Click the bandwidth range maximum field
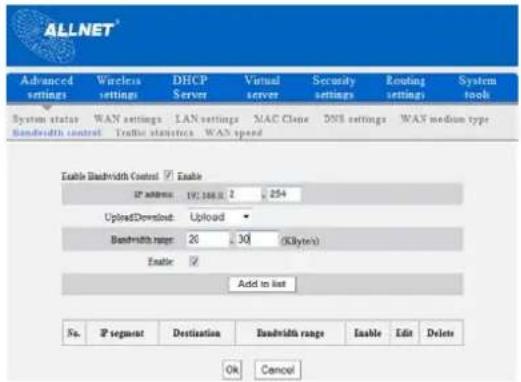Screen dimensions: 521x382 257,239
